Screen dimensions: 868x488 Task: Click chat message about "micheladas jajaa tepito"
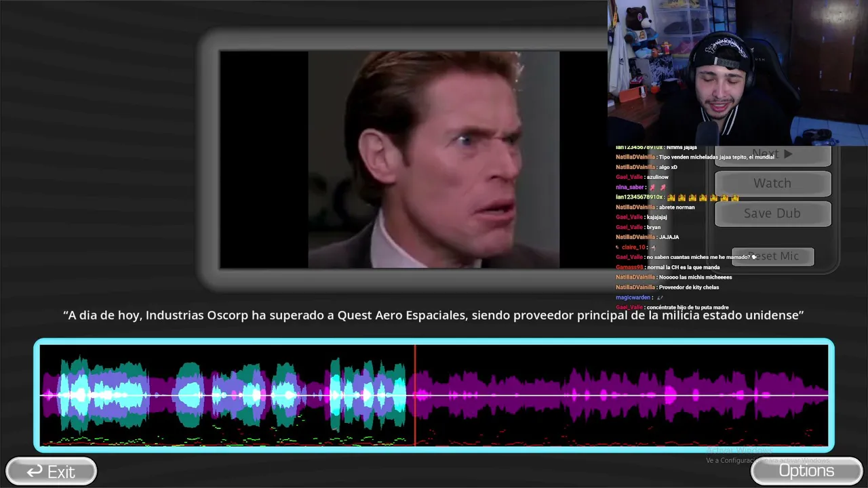[x=716, y=157]
